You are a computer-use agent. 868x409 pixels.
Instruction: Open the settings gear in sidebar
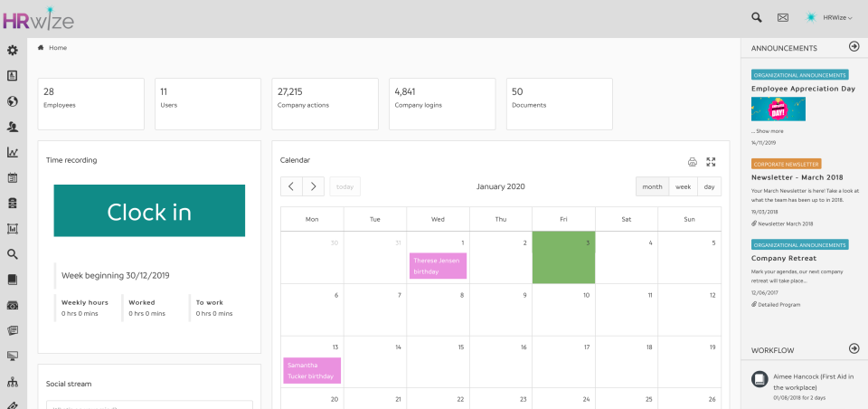(x=12, y=51)
